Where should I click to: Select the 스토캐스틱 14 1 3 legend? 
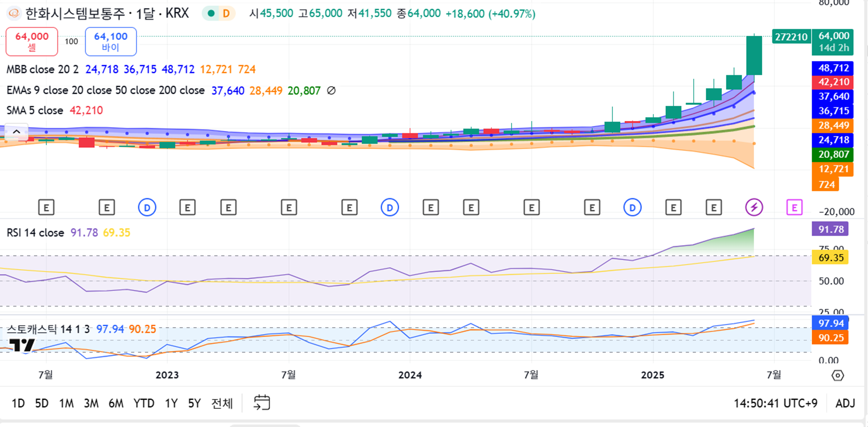click(48, 329)
